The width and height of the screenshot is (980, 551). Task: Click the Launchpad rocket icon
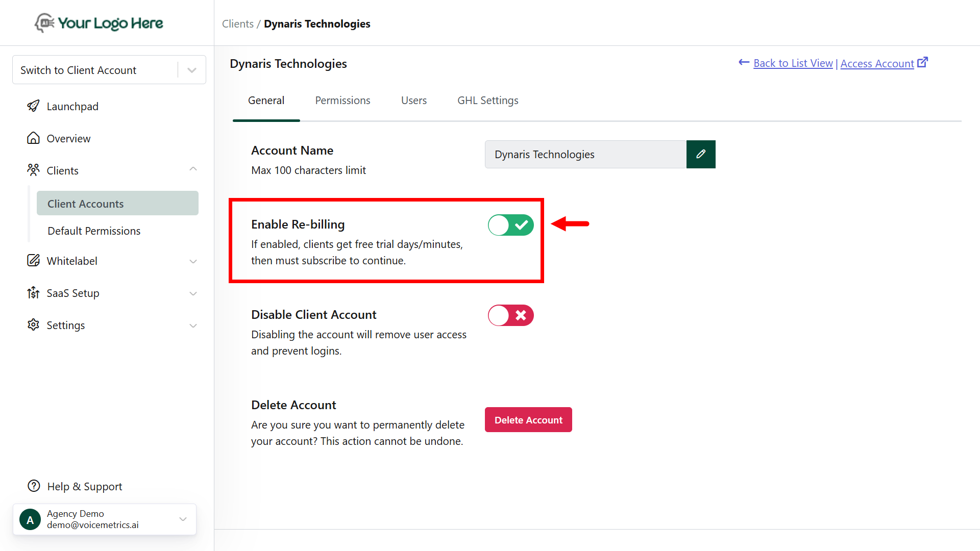33,106
